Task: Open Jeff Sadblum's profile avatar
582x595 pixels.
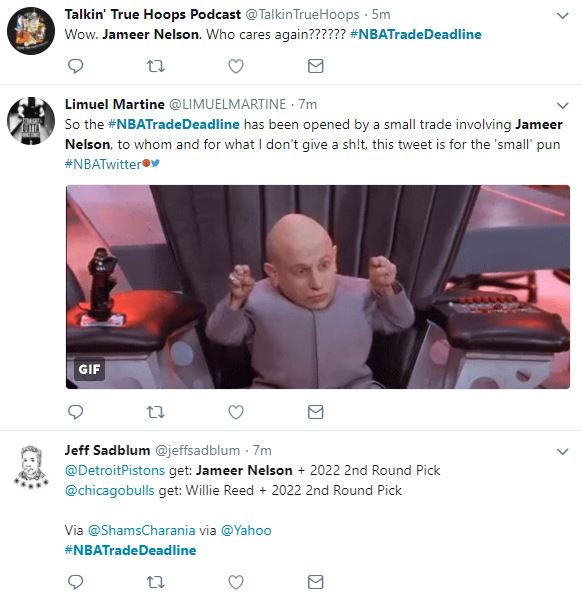Action: [x=31, y=466]
